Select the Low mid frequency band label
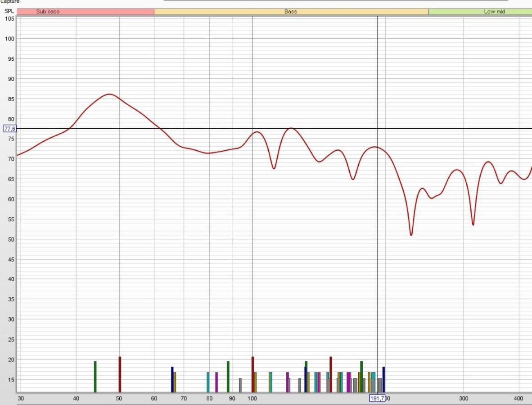Screen dimensions: 532x405 pyautogui.click(x=494, y=12)
